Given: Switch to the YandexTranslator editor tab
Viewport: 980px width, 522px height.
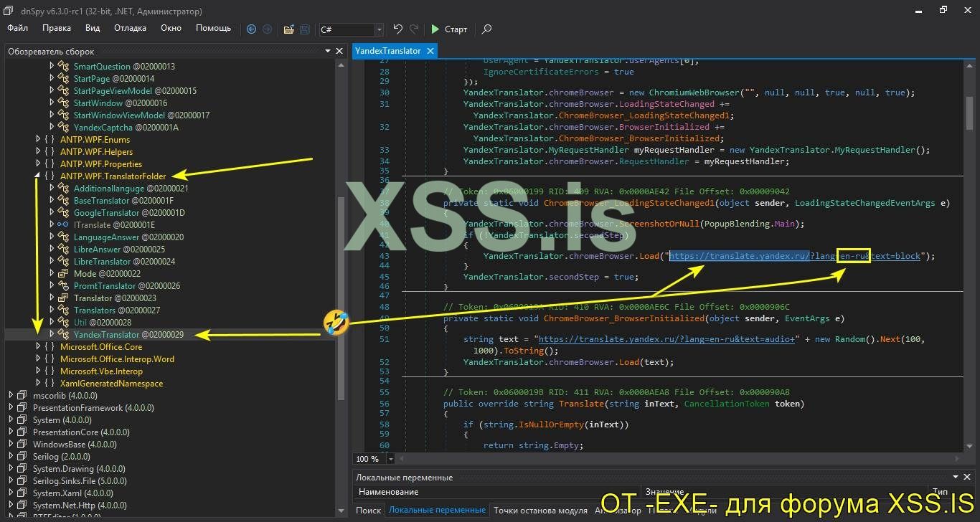Looking at the screenshot, I should click(x=388, y=51).
